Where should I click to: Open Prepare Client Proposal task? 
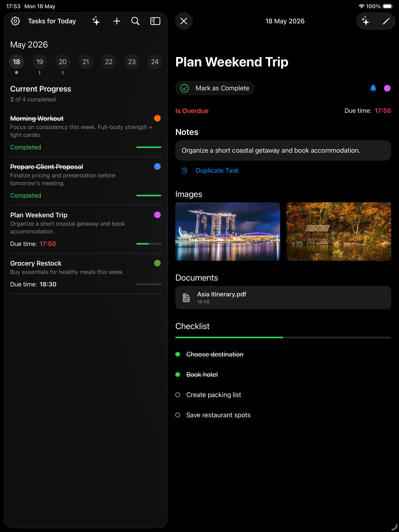(x=86, y=181)
